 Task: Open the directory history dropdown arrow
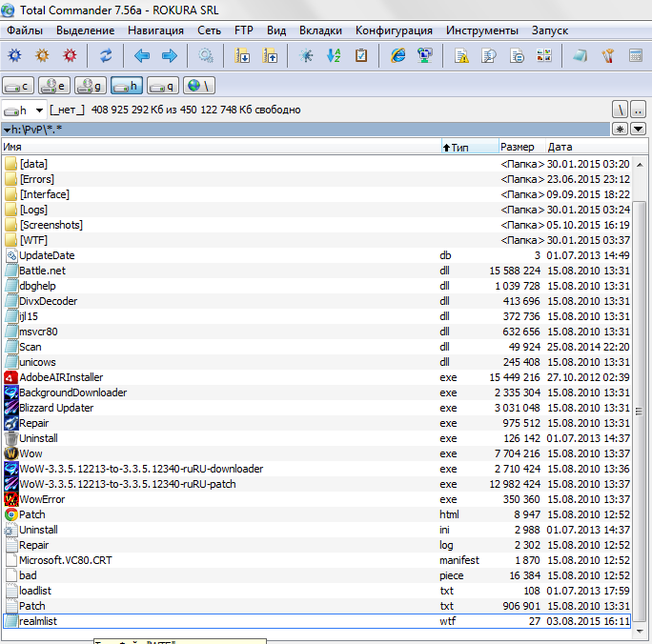[x=639, y=130]
